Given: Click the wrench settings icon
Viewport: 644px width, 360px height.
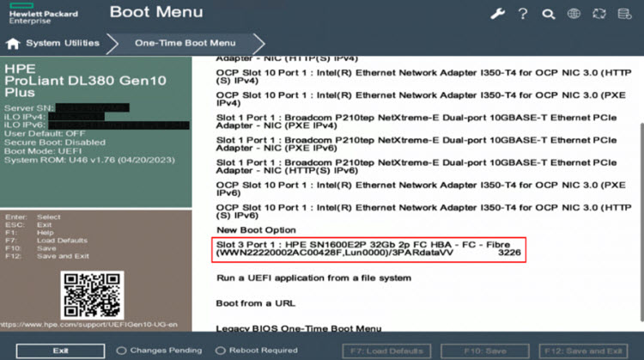Looking at the screenshot, I should point(498,14).
